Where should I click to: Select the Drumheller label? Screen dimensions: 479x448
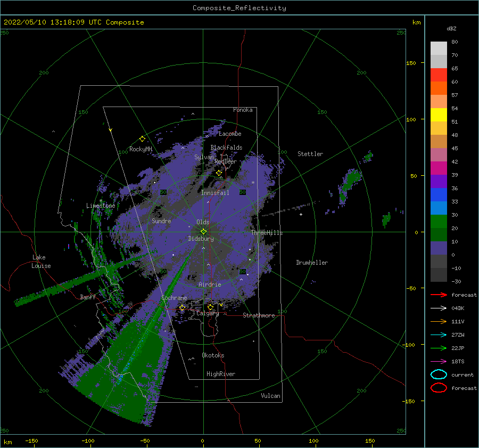click(312, 263)
